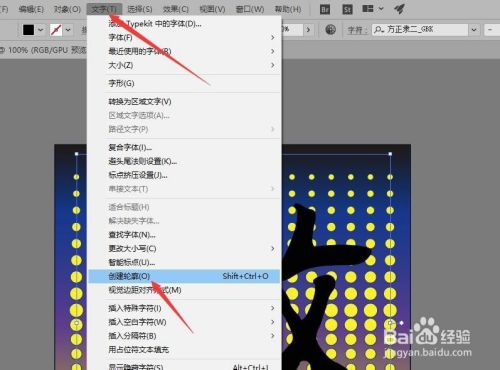
Task: Open the 选择(S) menu
Action: point(140,9)
